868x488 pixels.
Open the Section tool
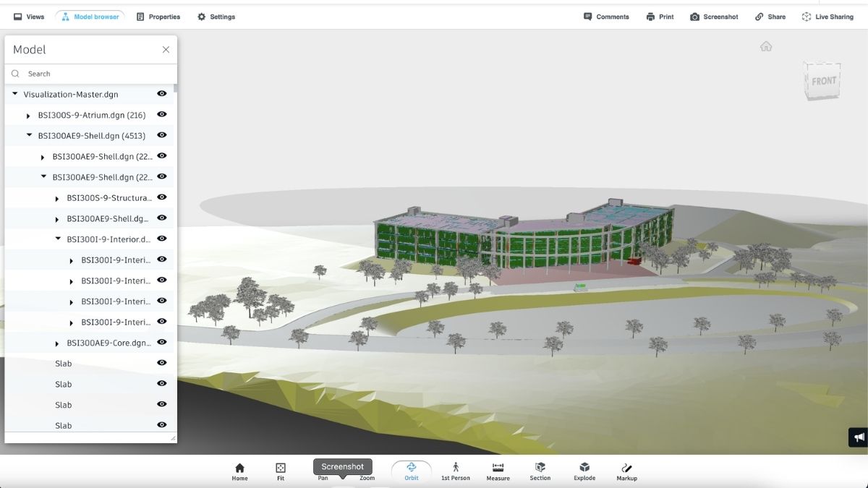540,472
